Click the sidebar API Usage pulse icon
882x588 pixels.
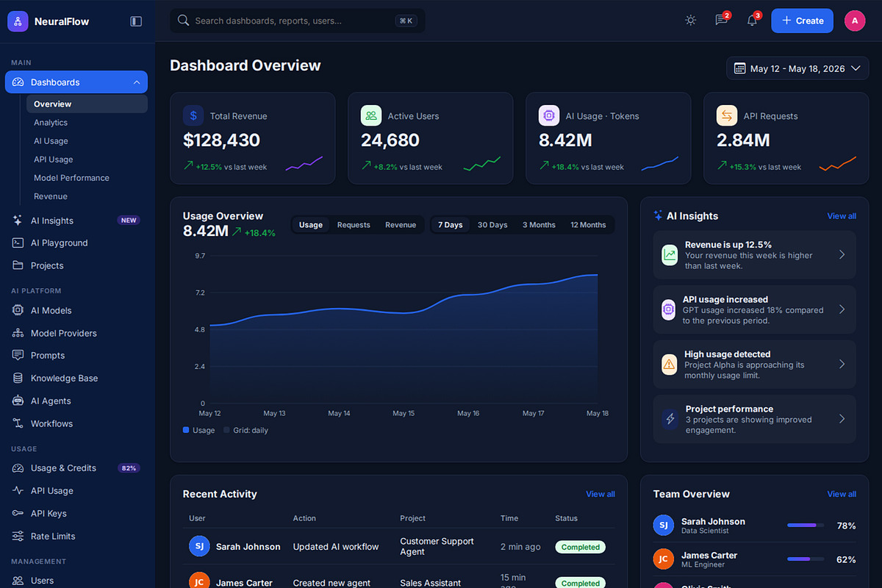point(18,490)
